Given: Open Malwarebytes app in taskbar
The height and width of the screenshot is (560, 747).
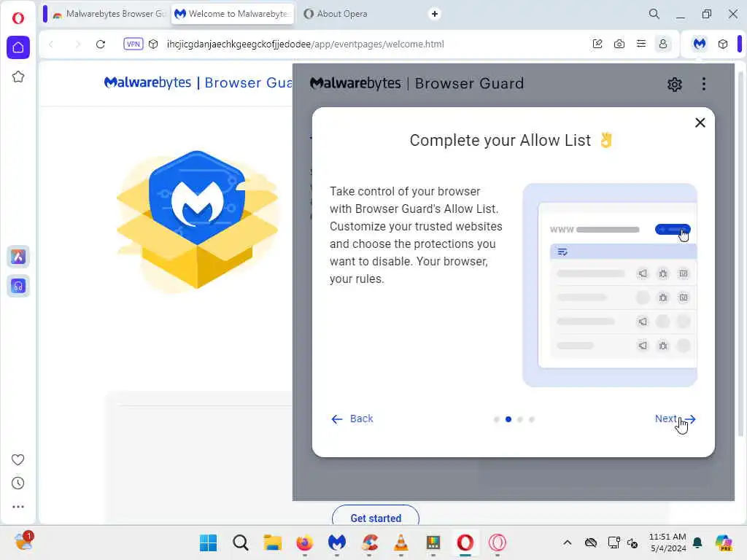Looking at the screenshot, I should coord(337,542).
